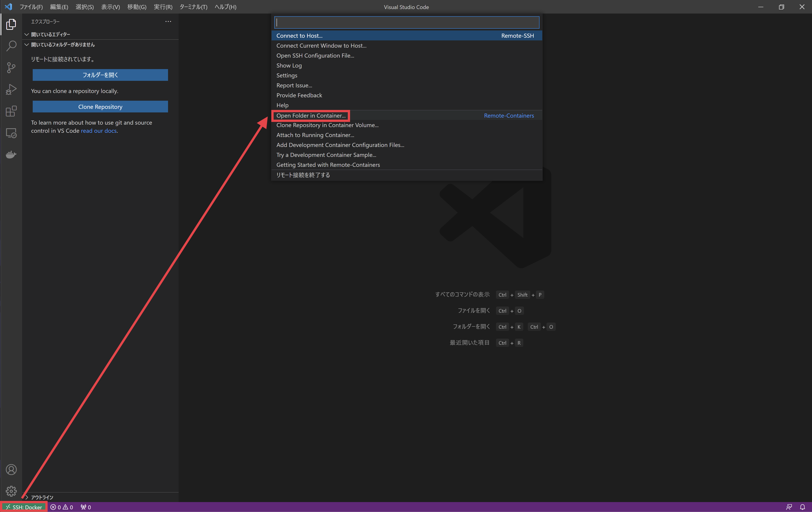This screenshot has width=812, height=512.
Task: Open the Remote Explorer view
Action: point(11,133)
